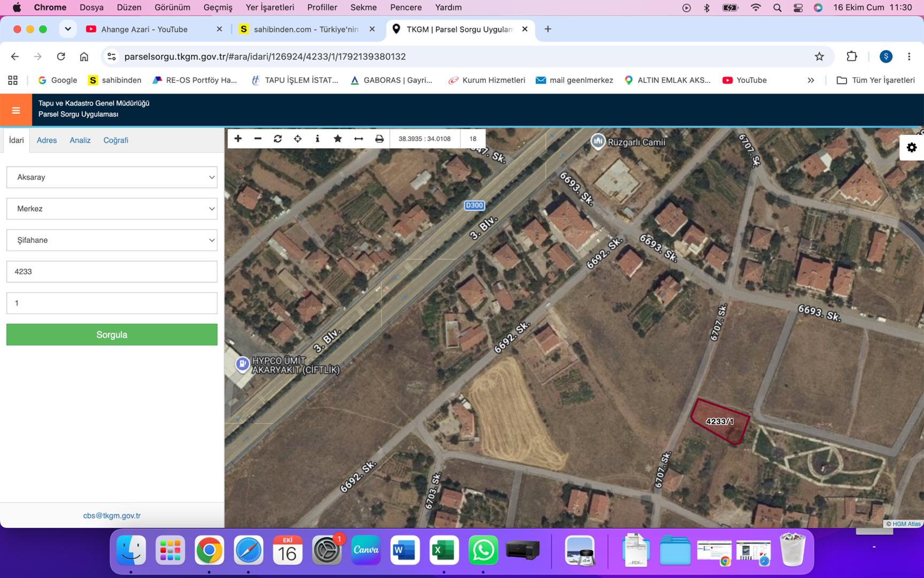Click the star favorites icon on map toolbar
This screenshot has width=924, height=578.
[338, 139]
